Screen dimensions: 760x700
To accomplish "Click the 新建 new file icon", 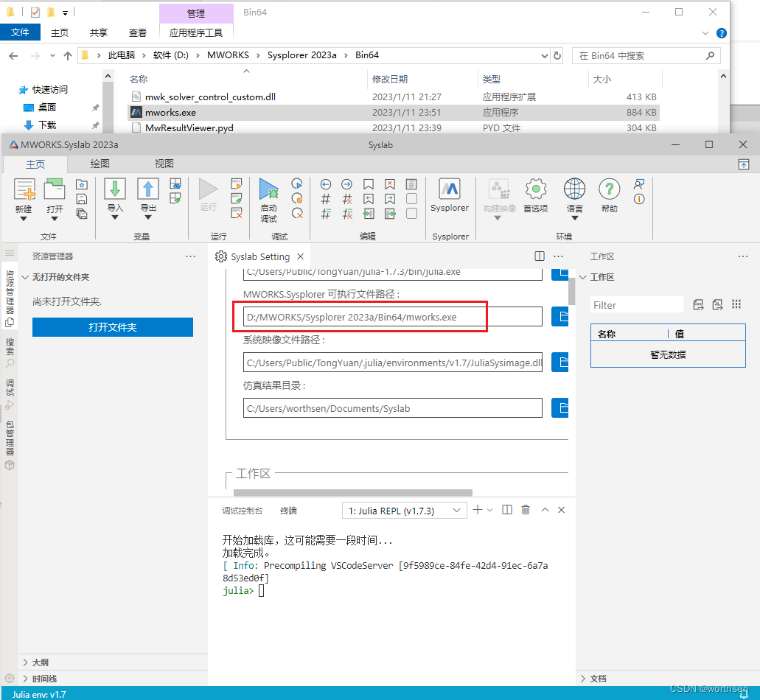I will click(x=24, y=189).
